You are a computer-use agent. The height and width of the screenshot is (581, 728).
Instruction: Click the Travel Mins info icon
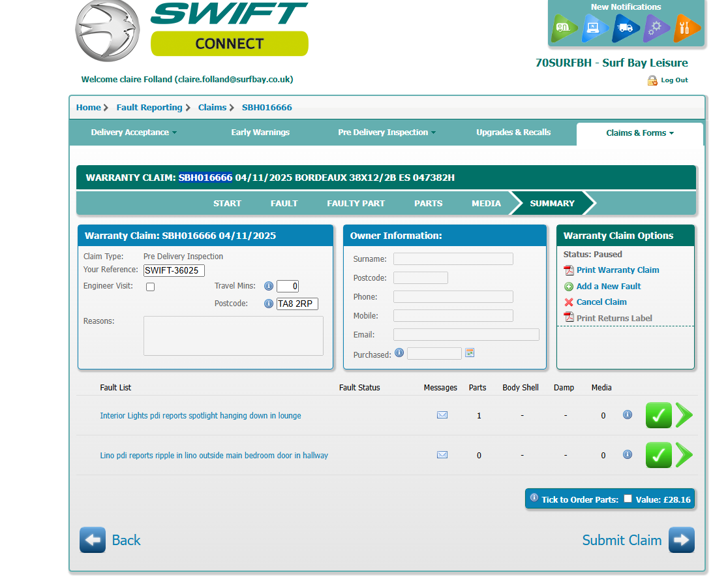[x=268, y=286]
